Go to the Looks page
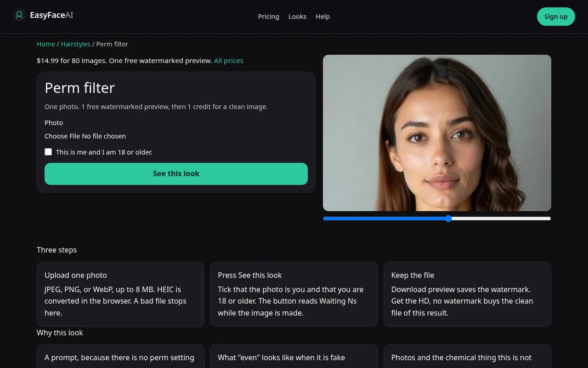 [x=297, y=17]
